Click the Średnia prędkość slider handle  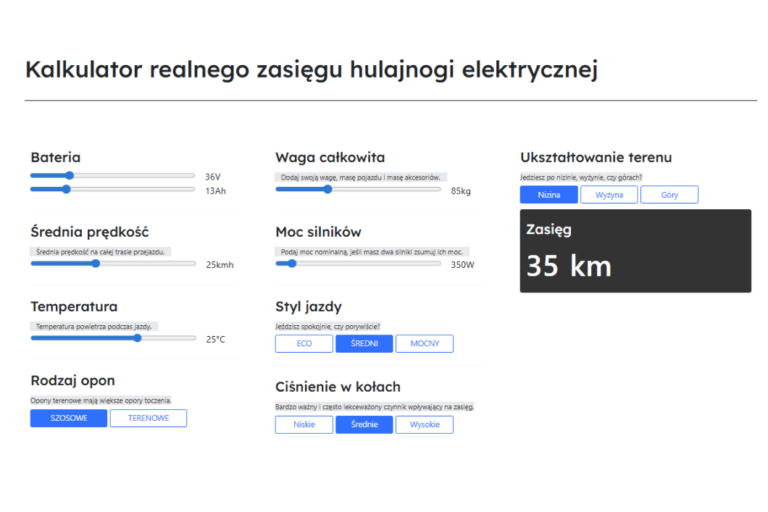point(96,264)
